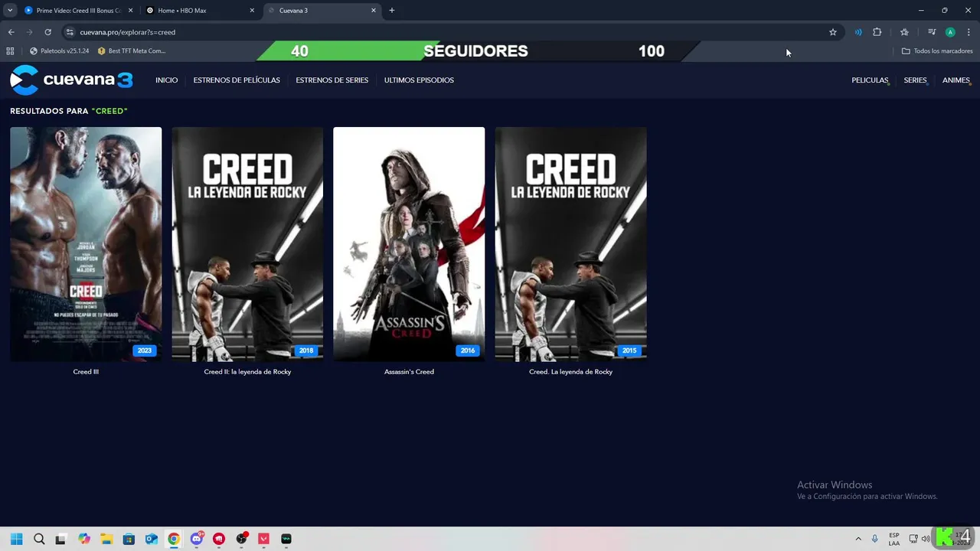Viewport: 980px width, 551px height.
Task: Open the media controls icon
Action: (932, 32)
